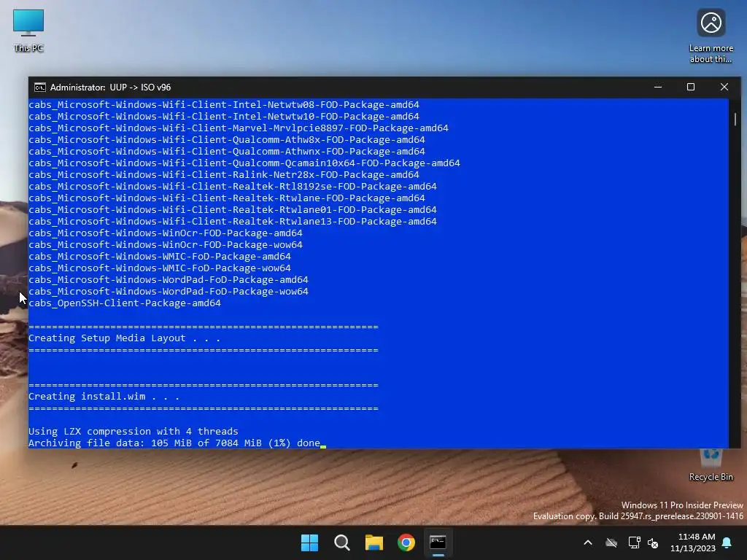Click the 'Archiving file data: 105 MiB' line

click(174, 443)
